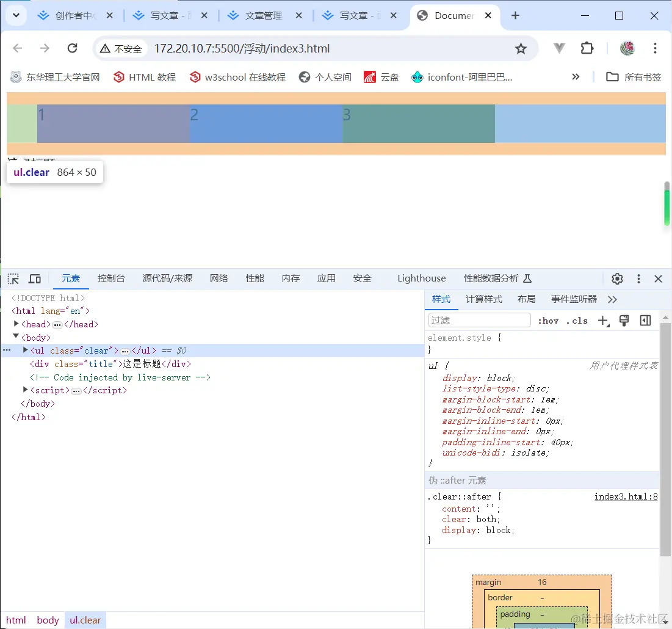The width and height of the screenshot is (672, 629).
Task: Click the 不安全 site security warning
Action: (121, 48)
